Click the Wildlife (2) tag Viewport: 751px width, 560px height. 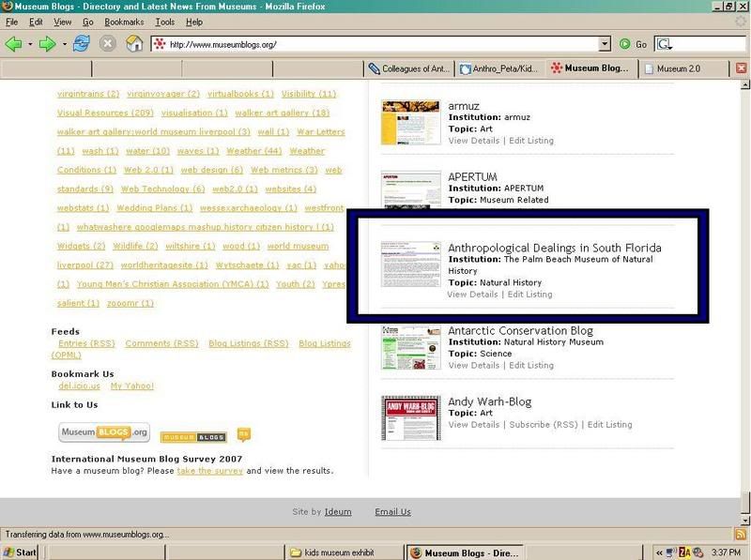(x=135, y=246)
